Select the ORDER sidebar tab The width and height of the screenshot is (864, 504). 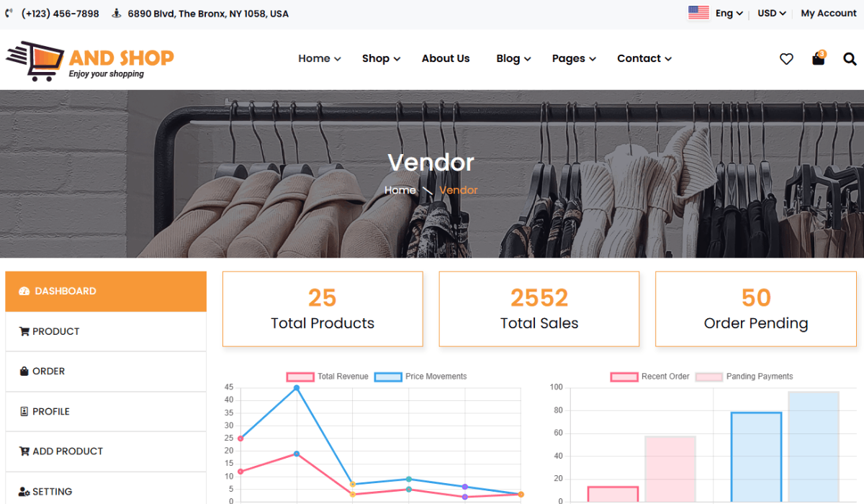point(106,372)
